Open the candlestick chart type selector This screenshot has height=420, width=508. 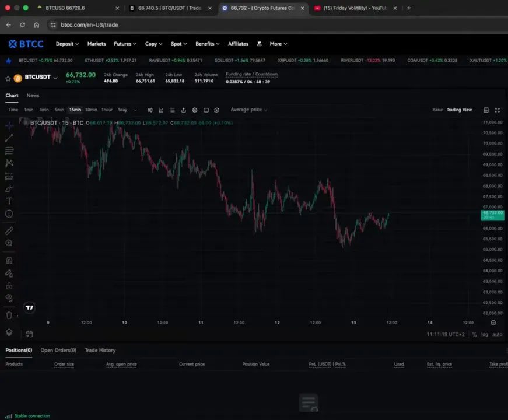click(150, 110)
